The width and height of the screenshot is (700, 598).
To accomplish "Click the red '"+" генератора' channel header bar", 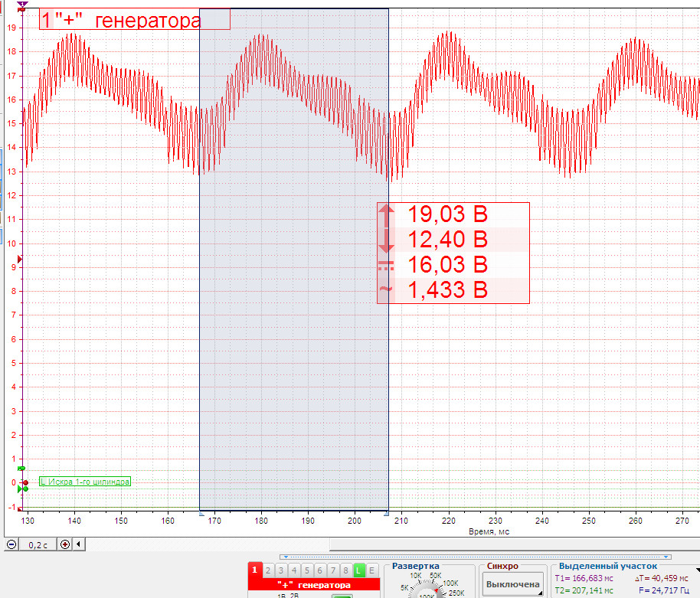I will (x=314, y=585).
